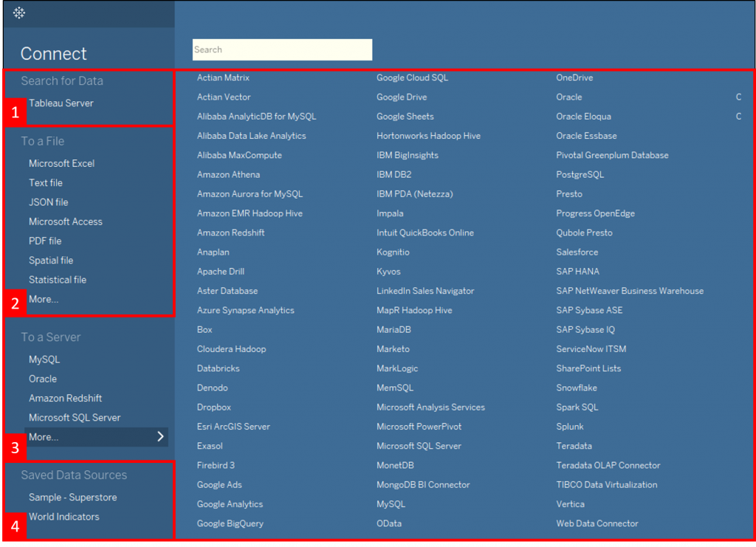Screen dimensions: 756x547
Task: Expand the More arrow under To a Server
Action: click(160, 436)
